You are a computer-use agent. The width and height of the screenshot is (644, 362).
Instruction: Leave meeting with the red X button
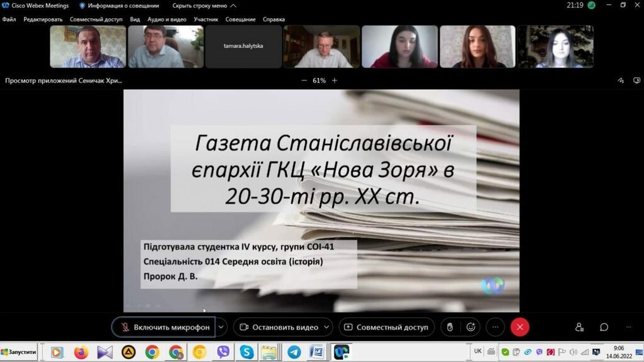pyautogui.click(x=519, y=327)
